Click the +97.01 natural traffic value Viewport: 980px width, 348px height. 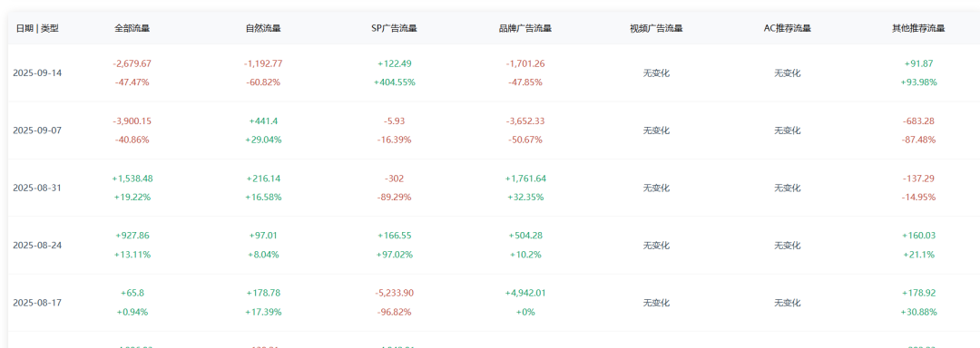(x=263, y=236)
